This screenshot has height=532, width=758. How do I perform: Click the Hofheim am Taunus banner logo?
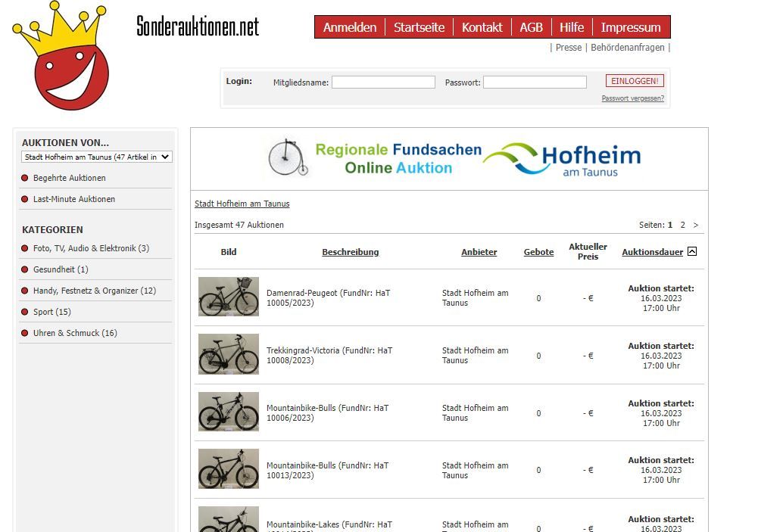click(563, 159)
